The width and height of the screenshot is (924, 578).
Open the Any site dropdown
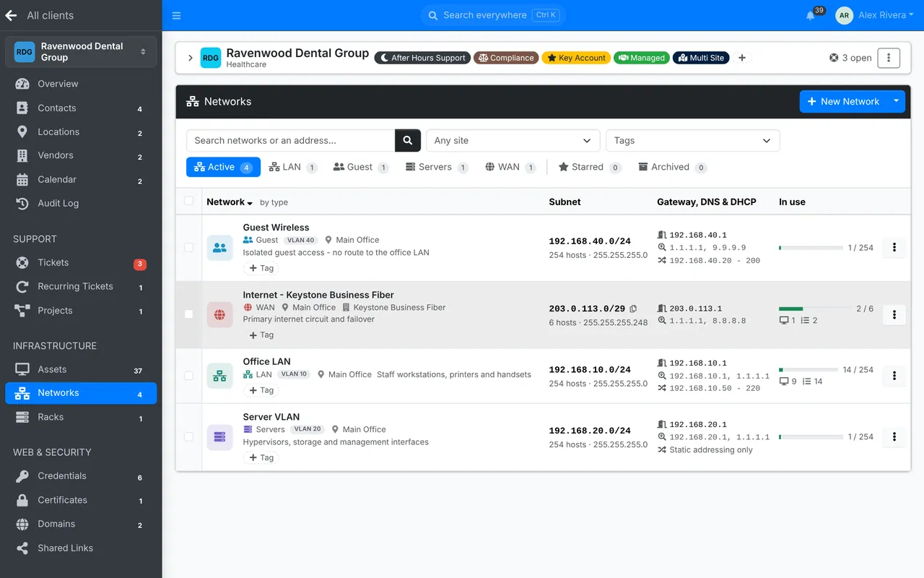[x=513, y=140]
